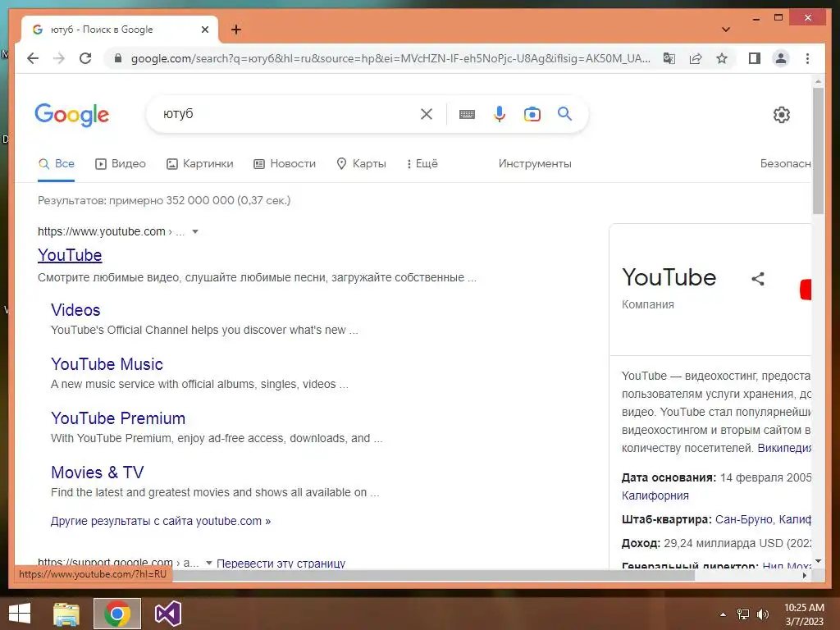Switch to the Картинки tab

[200, 164]
